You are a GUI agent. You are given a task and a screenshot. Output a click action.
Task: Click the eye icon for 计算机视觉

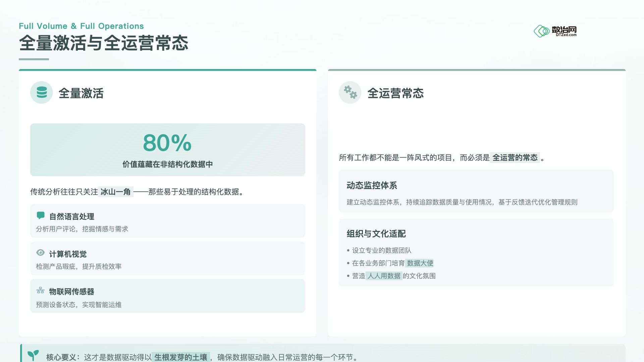click(40, 253)
